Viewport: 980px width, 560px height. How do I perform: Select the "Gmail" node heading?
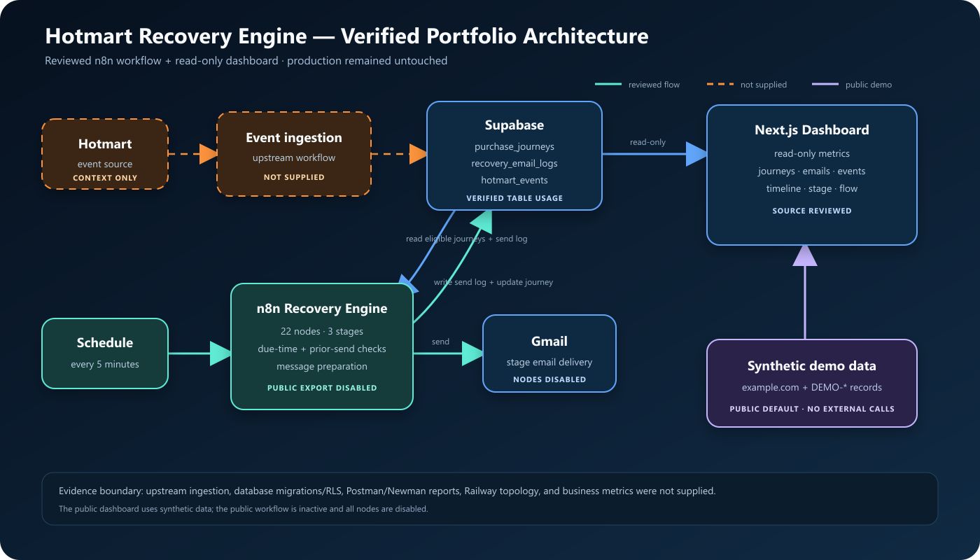coord(549,342)
